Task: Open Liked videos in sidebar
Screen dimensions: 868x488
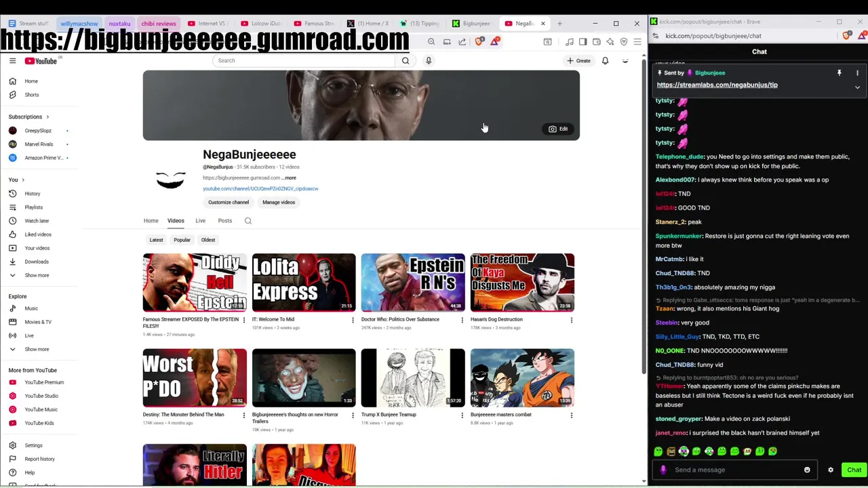Action: point(37,235)
